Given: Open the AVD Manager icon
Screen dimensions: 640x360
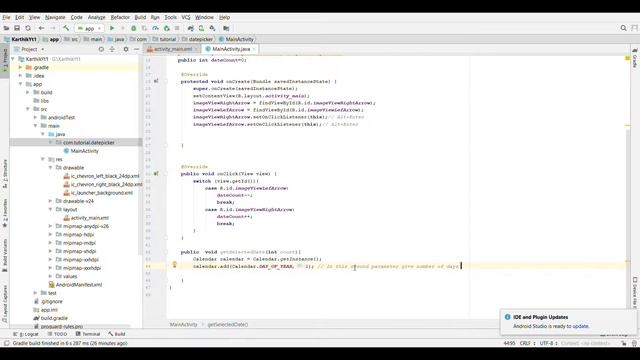Looking at the screenshot, I should pos(201,28).
